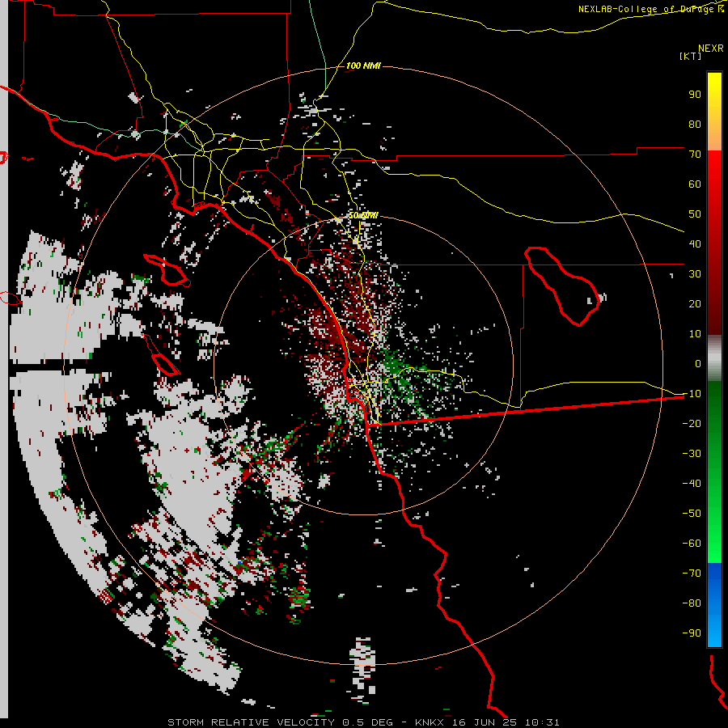Click the positive 90 knot scale value

(695, 95)
